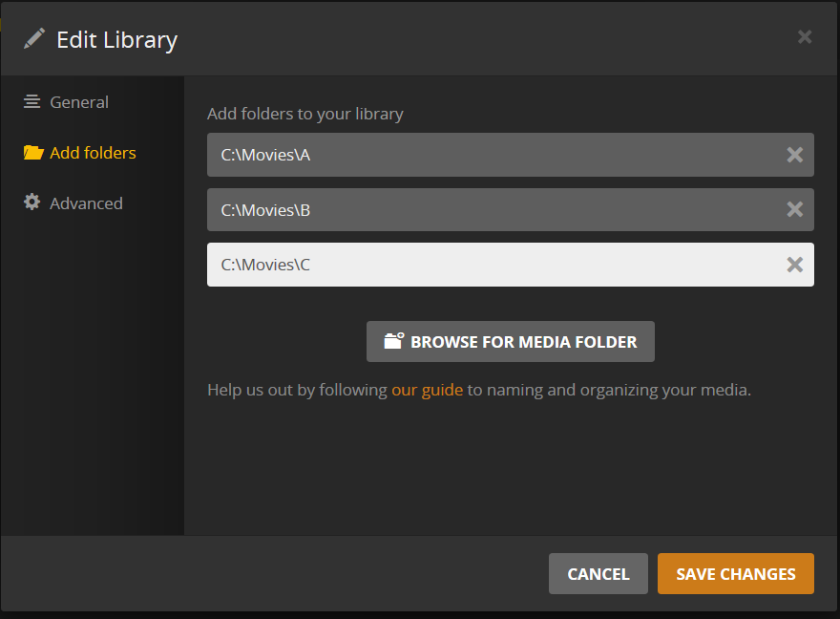
Task: Click the Add folders folder icon
Action: tap(33, 153)
